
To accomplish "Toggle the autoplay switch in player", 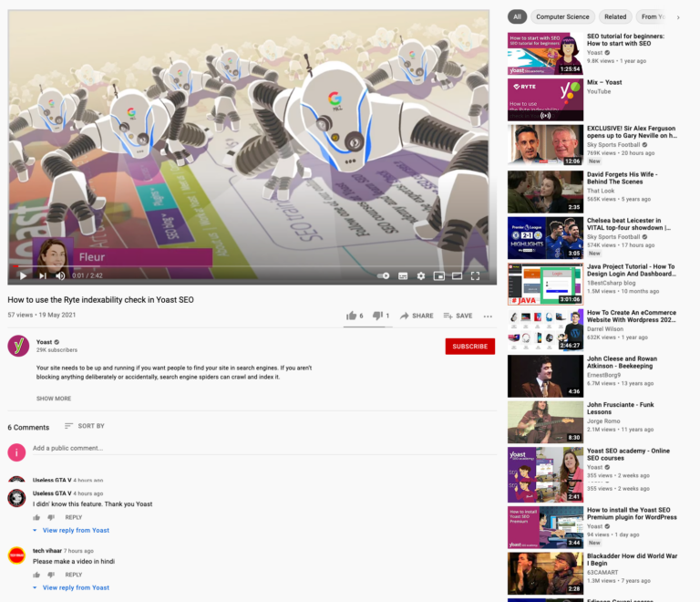I will pos(383,276).
